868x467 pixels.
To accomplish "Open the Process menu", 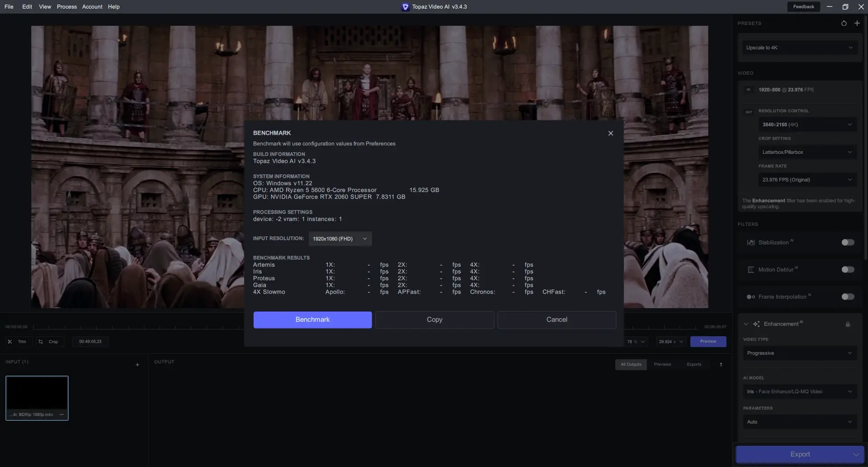I will [x=67, y=7].
